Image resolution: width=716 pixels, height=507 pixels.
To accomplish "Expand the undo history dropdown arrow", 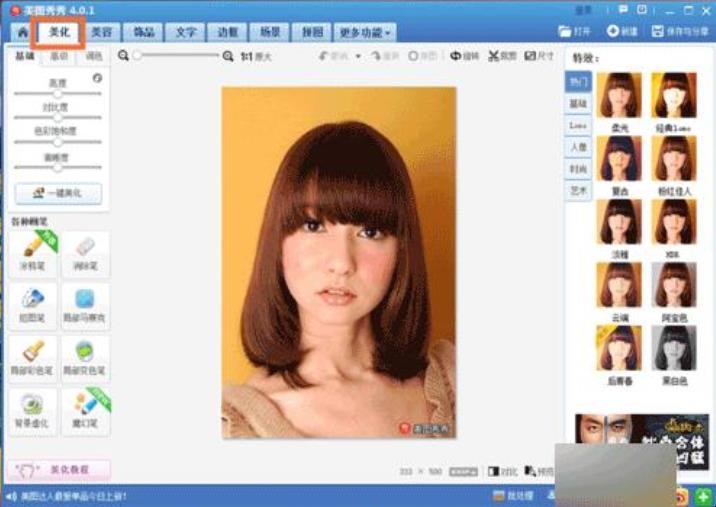I will 358,57.
